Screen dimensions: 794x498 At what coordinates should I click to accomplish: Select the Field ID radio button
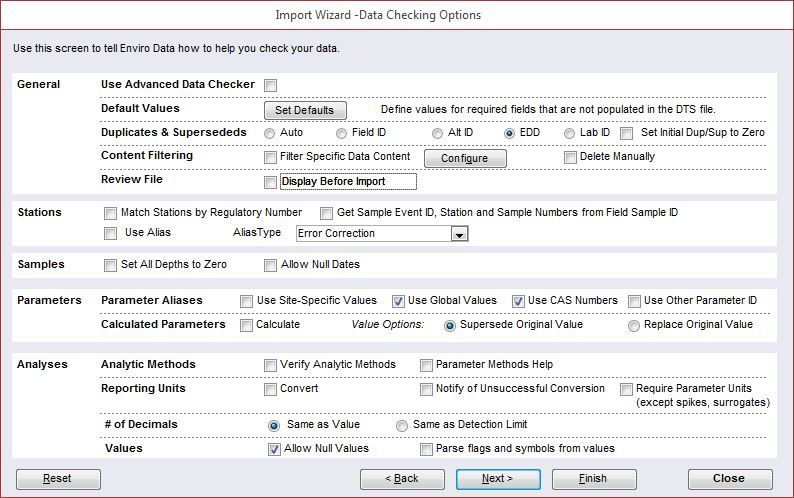(x=341, y=133)
